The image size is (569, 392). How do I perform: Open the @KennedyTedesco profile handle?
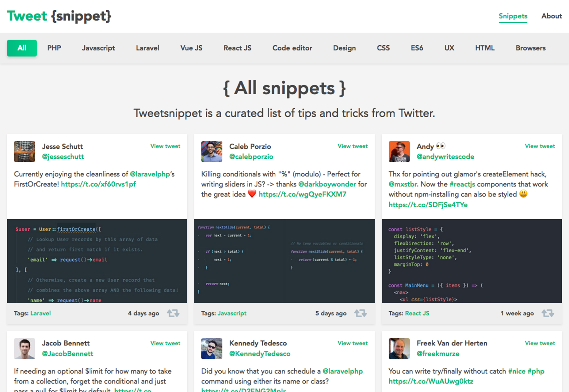coord(260,354)
